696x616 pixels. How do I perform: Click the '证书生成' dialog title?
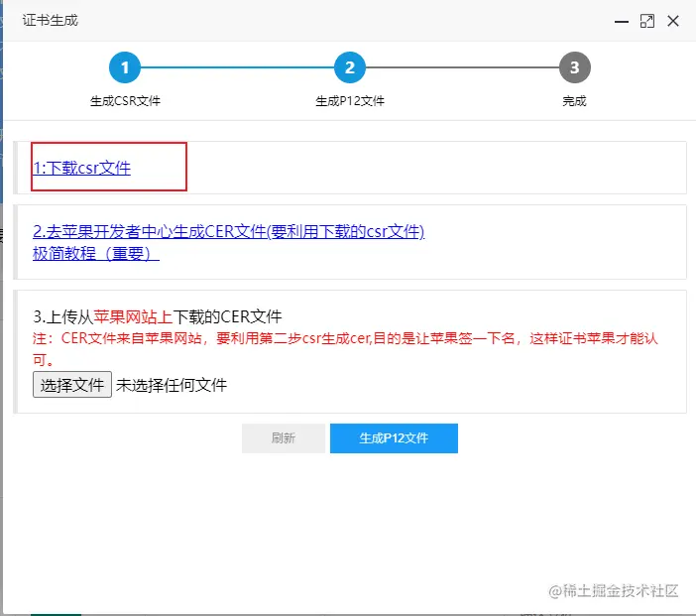point(51,21)
